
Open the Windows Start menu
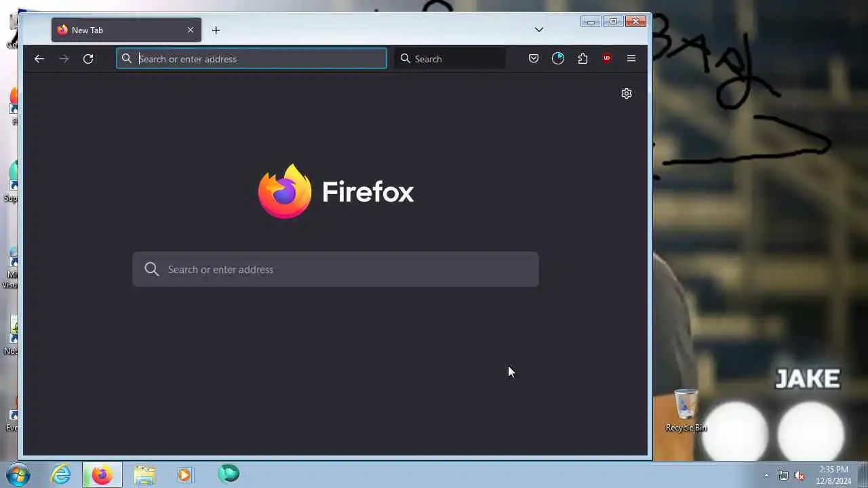coord(18,475)
